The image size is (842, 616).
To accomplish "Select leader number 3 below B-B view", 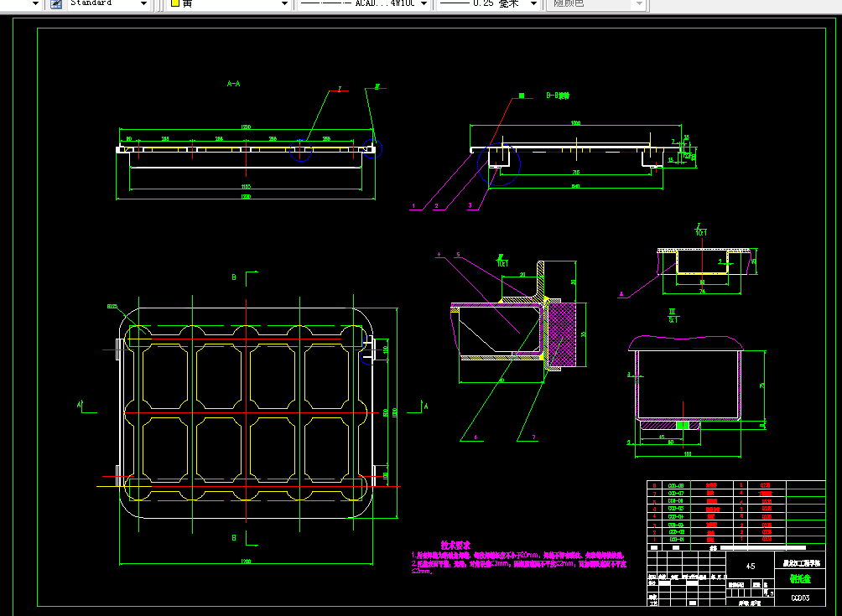I will [470, 205].
